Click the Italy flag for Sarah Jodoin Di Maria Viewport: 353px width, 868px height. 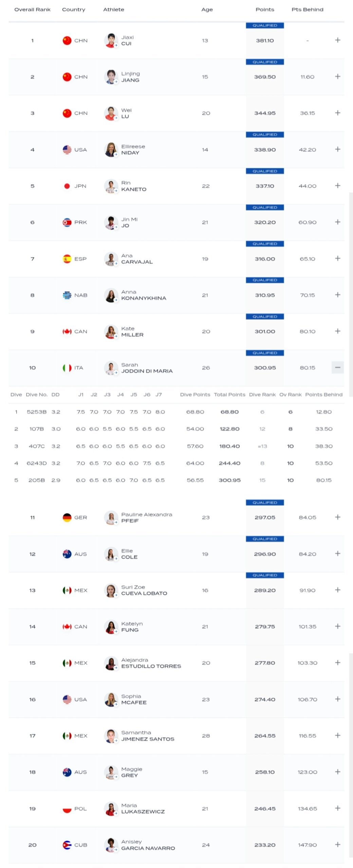click(67, 368)
